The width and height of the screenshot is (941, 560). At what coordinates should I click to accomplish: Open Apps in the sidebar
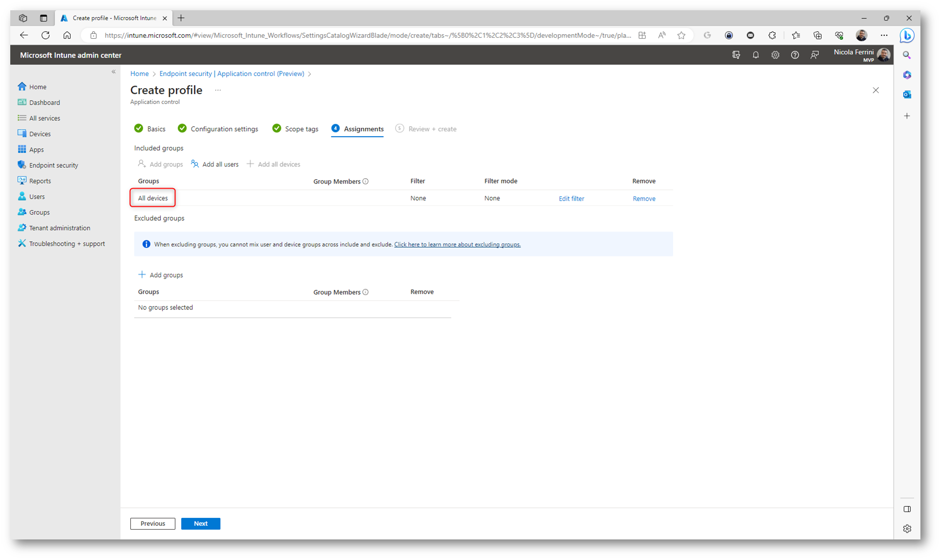pos(31,149)
